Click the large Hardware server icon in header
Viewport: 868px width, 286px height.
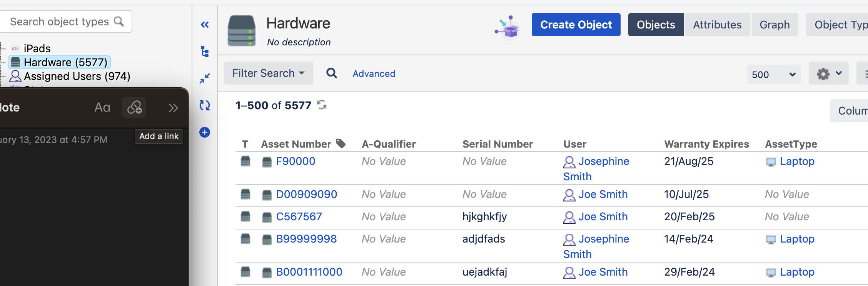241,31
